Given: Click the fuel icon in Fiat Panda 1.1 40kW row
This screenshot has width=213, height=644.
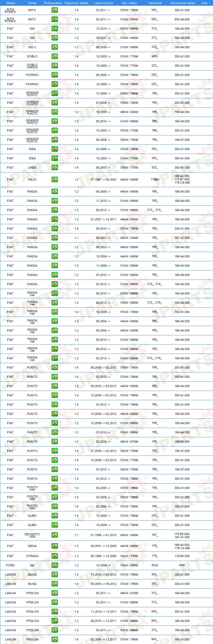Looking at the screenshot, I should (x=54, y=238).
